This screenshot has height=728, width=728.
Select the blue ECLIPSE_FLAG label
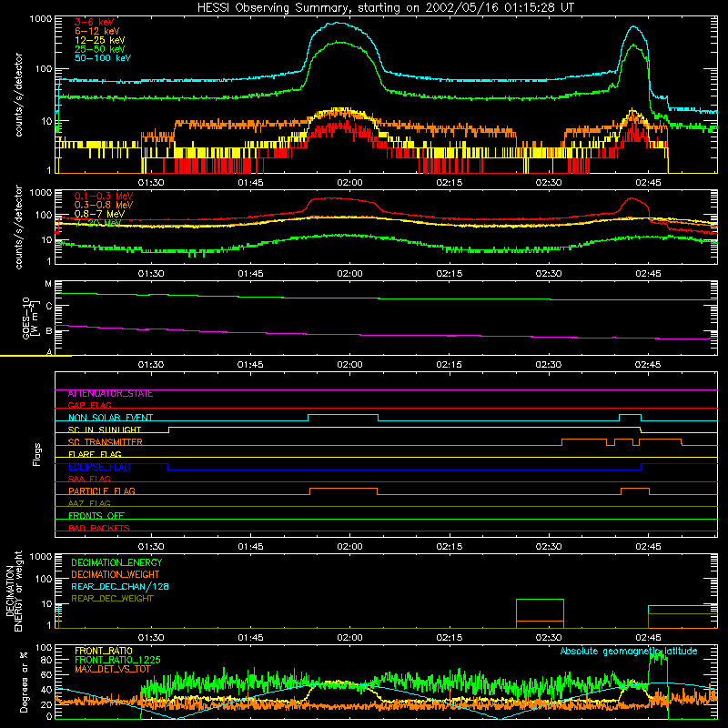point(99,467)
